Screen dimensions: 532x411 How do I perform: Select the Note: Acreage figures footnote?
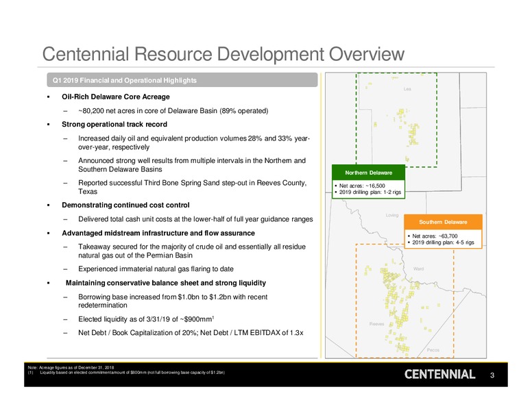71,367
